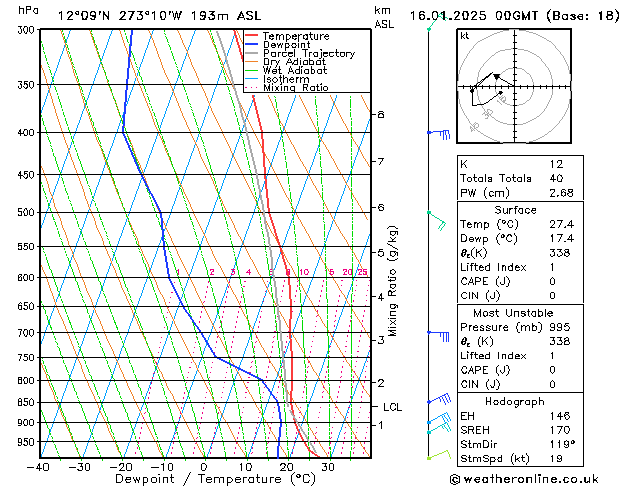The height and width of the screenshot is (486, 629).
Task: Click the blue Dewpoint legend line
Action: [x=251, y=45]
